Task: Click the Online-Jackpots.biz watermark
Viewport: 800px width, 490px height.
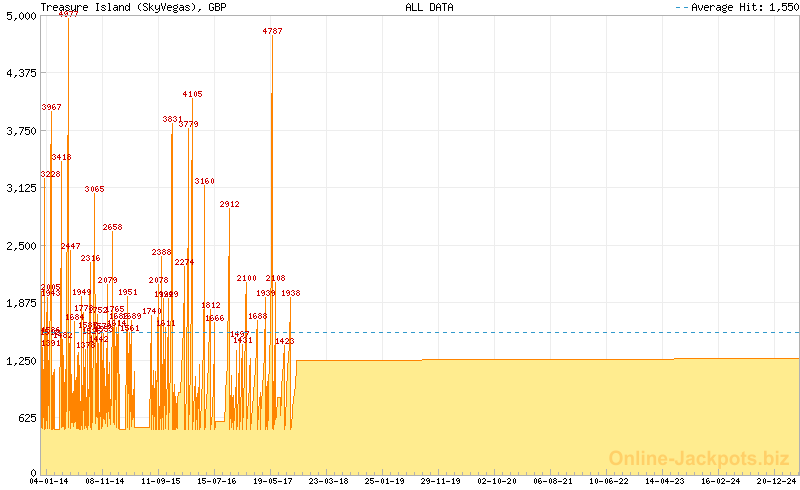Action: [693, 458]
